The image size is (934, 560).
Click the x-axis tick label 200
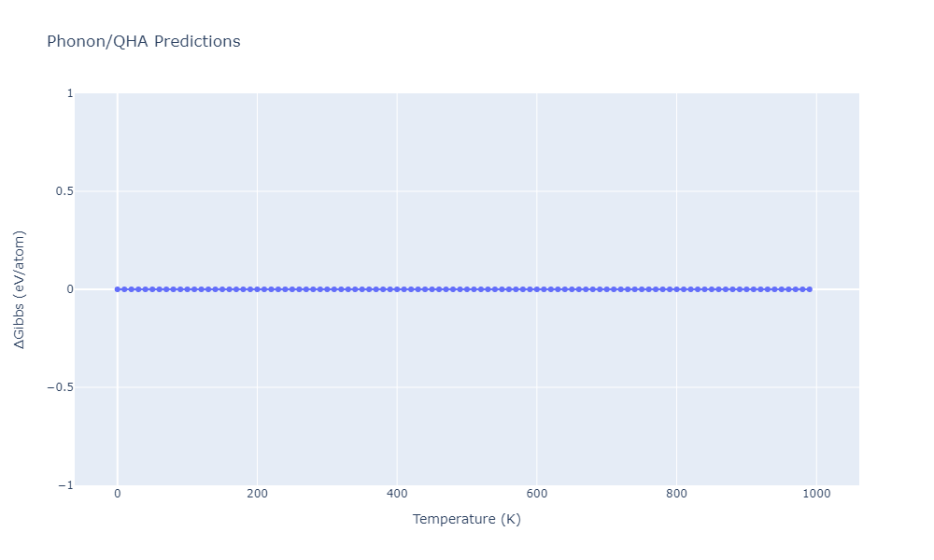[257, 494]
